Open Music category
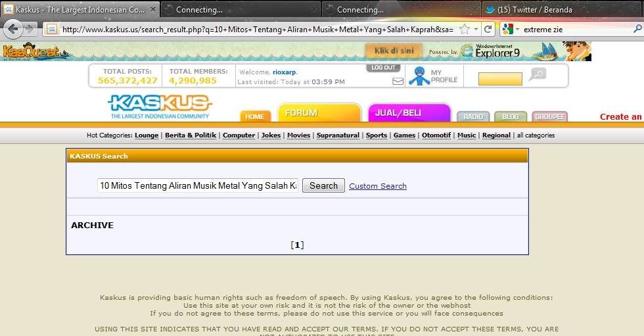The image size is (644, 336). point(467,135)
